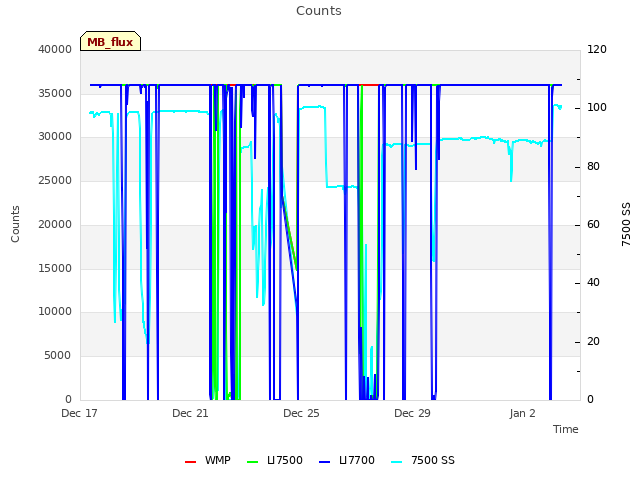Click the 25000 left axis tick label

[x=55, y=180]
